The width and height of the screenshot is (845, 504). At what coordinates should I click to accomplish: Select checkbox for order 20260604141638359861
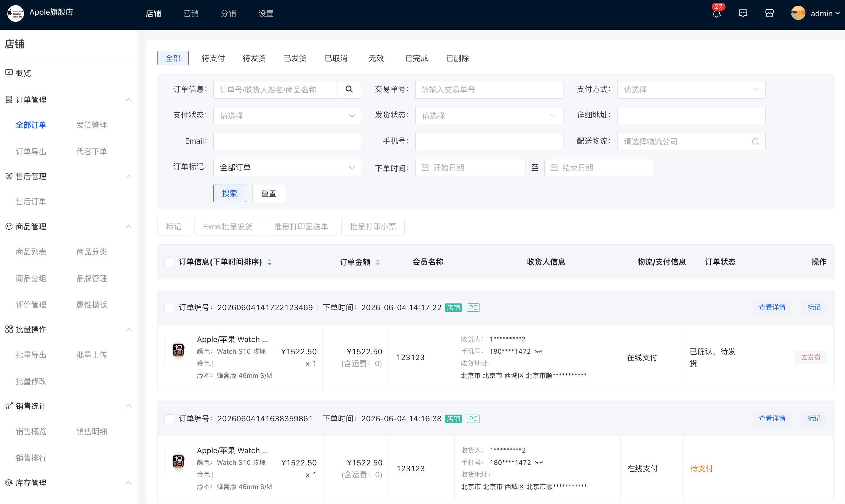pyautogui.click(x=169, y=418)
